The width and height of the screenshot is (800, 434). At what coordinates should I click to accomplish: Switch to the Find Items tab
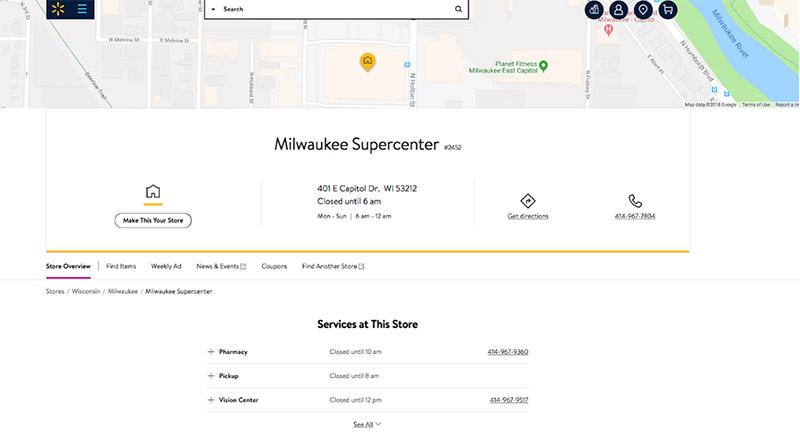[121, 266]
